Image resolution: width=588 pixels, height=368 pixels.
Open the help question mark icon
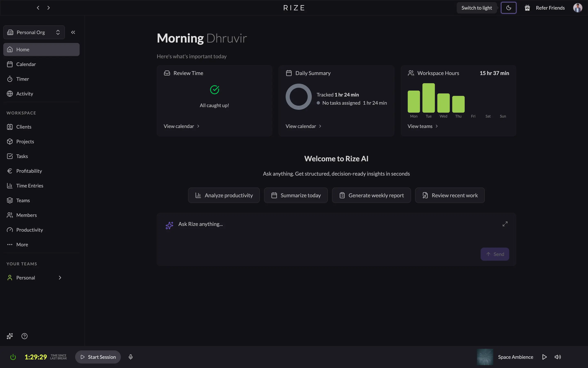pos(24,336)
